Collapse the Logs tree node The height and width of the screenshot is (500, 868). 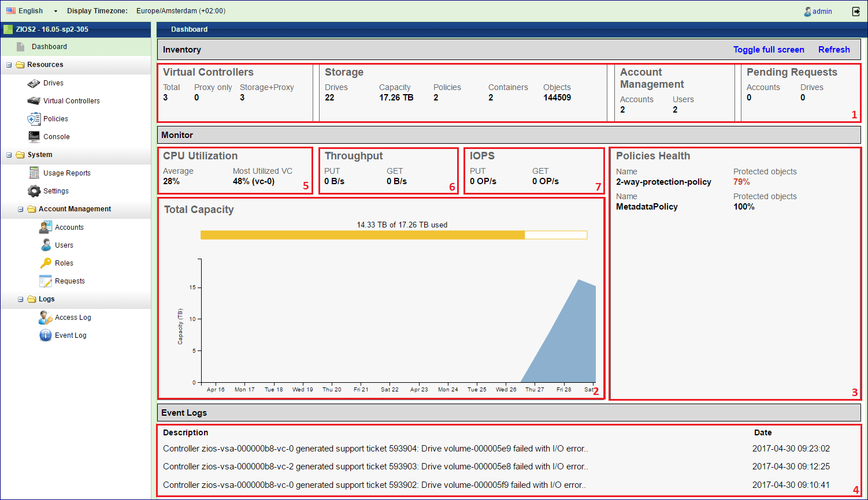tap(21, 299)
